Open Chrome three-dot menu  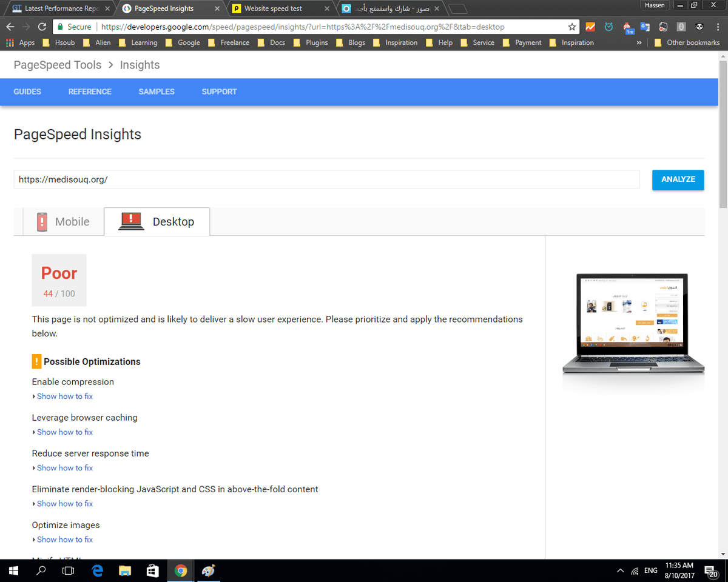718,27
